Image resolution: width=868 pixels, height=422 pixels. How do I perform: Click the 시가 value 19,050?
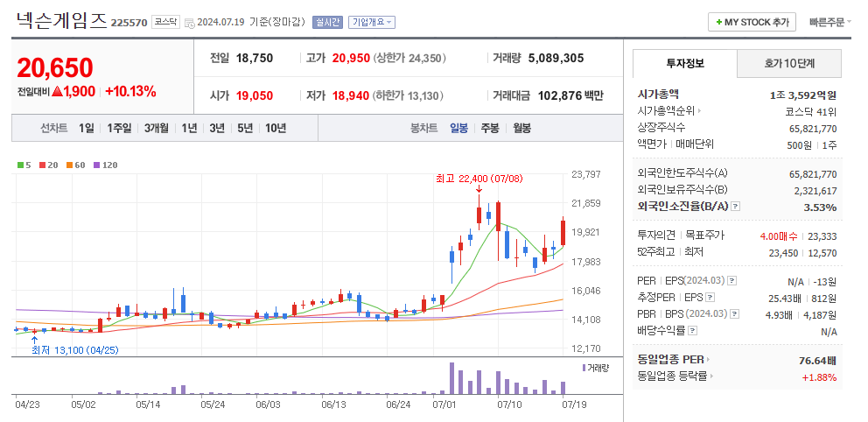click(x=255, y=95)
